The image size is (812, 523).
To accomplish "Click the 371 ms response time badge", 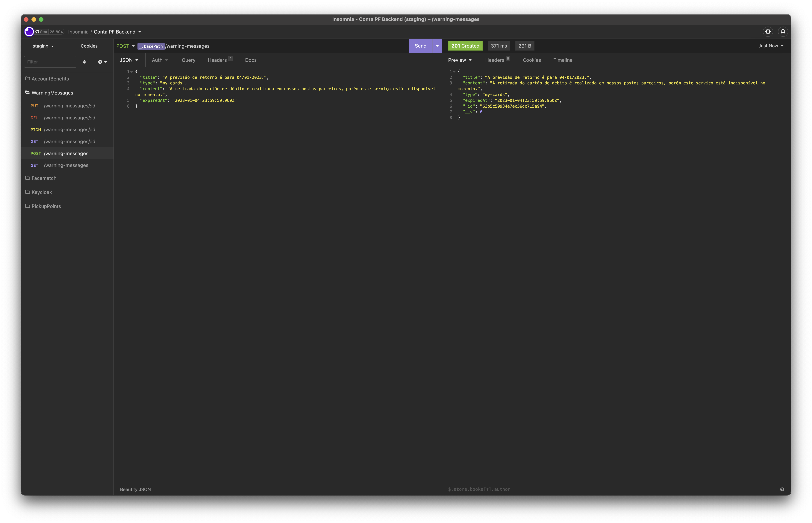I will 499,46.
